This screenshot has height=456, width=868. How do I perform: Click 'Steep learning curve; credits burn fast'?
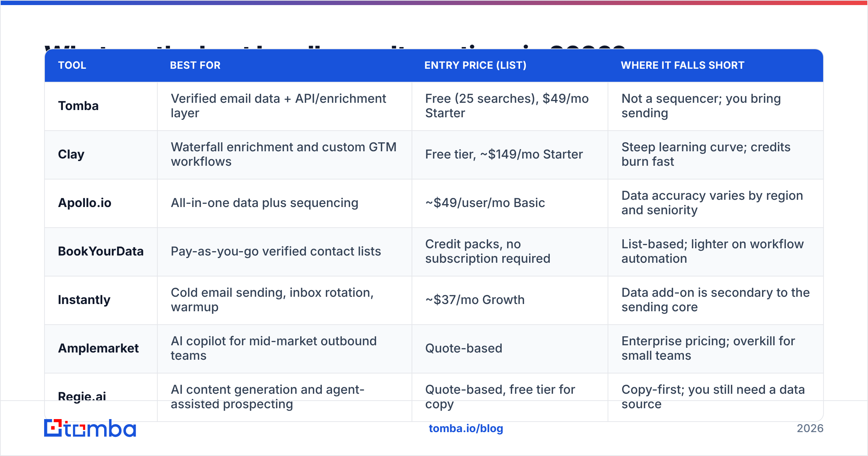coord(706,154)
